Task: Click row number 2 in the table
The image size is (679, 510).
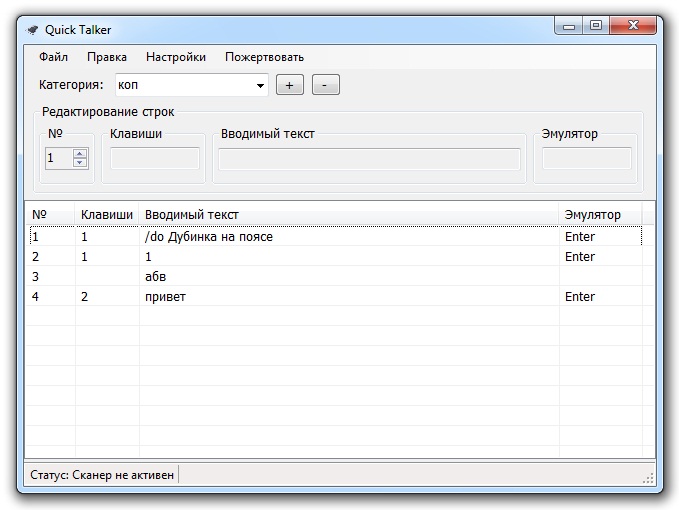Action: (x=36, y=257)
